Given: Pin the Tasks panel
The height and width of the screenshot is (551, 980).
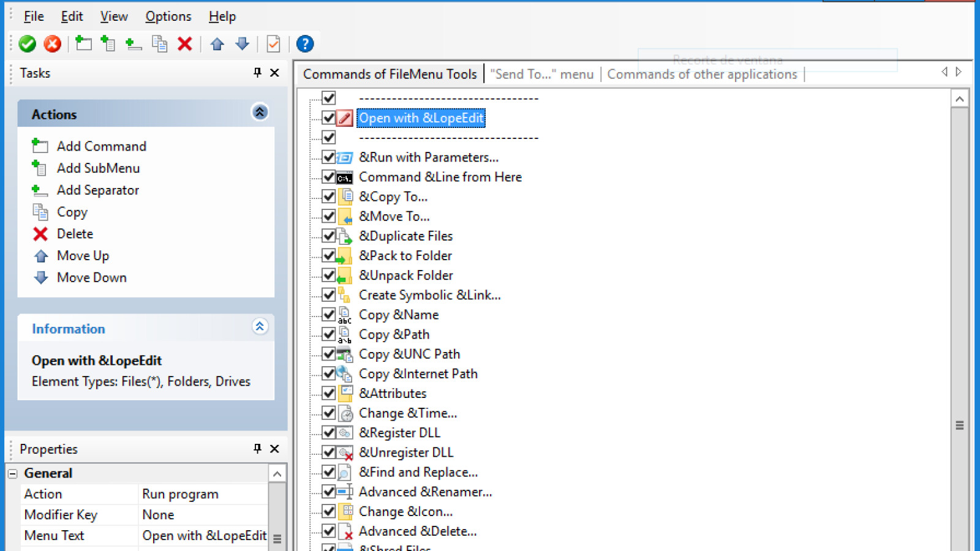Looking at the screenshot, I should (258, 73).
